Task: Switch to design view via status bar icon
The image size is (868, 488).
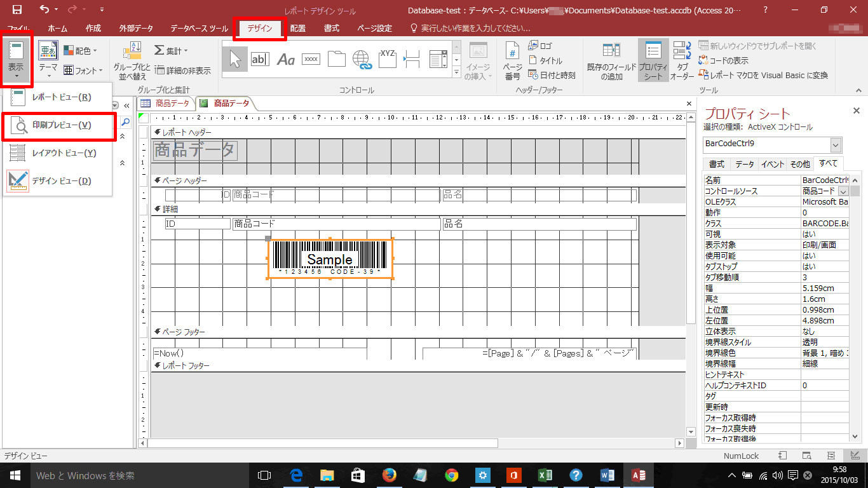Action: coord(855,456)
